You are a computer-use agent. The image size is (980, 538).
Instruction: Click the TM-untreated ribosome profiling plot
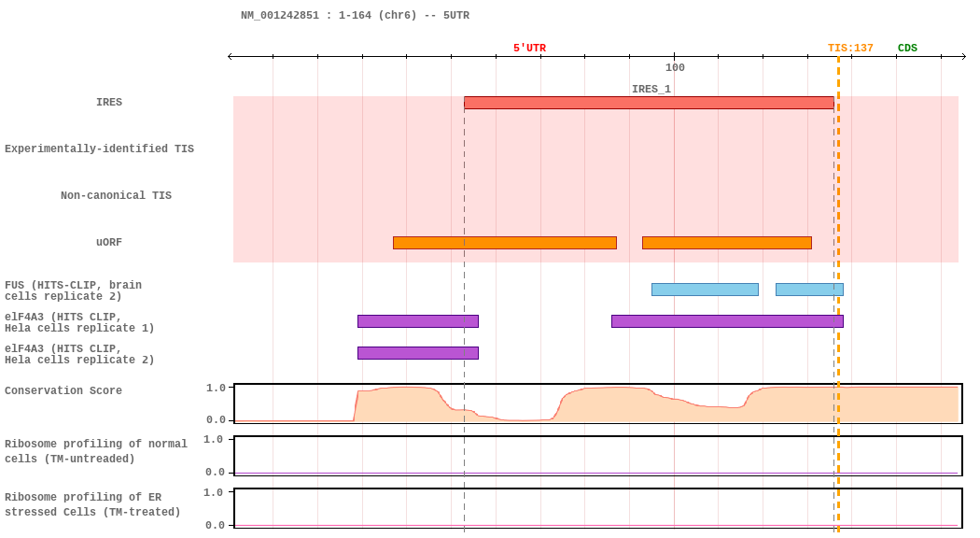pyautogui.click(x=598, y=456)
